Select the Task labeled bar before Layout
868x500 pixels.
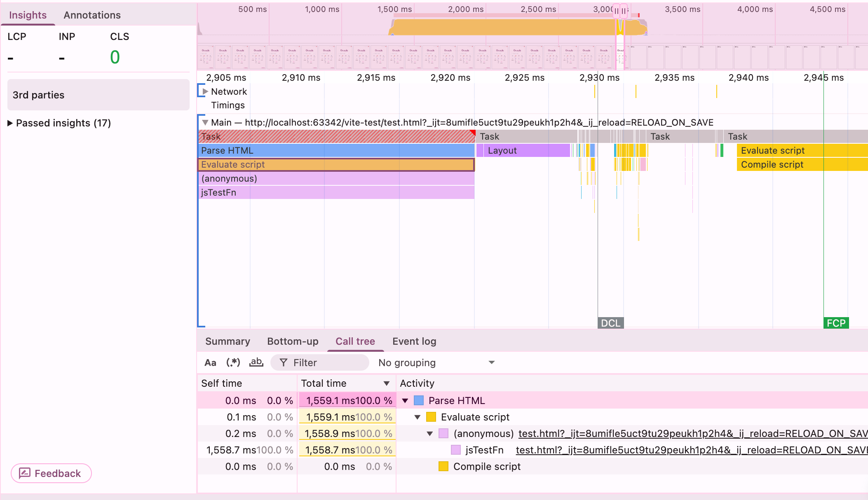tap(527, 136)
